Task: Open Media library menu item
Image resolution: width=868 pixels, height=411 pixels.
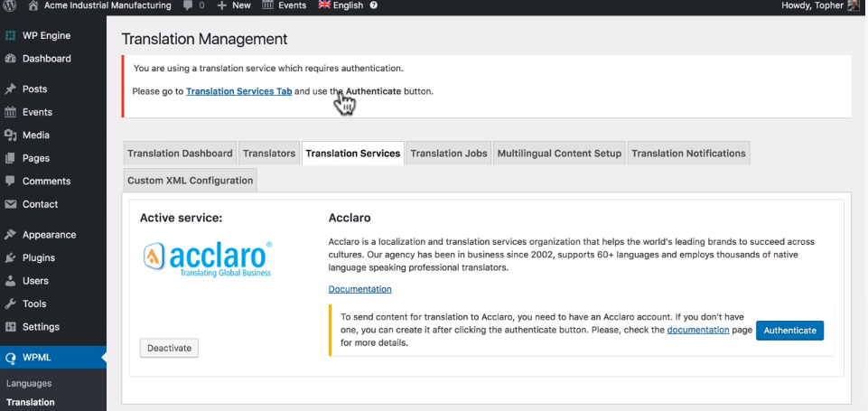Action: pyautogui.click(x=36, y=135)
